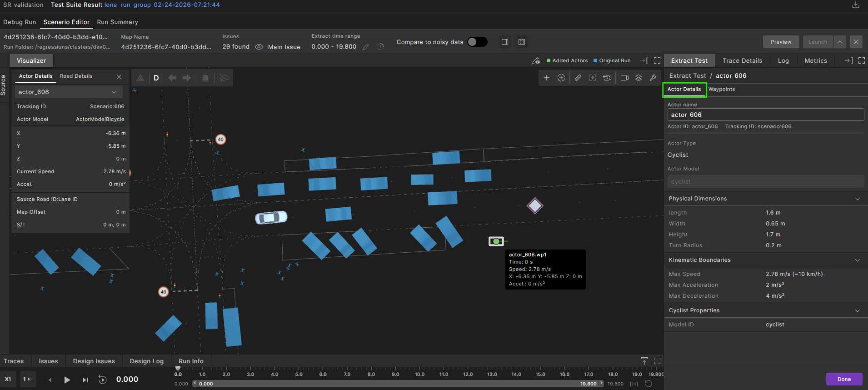Open the Trace Details tab
This screenshot has width=868, height=390.
point(742,60)
